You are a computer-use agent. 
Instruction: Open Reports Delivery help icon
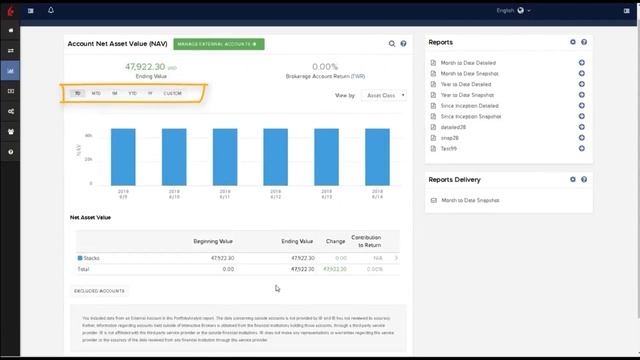[x=584, y=179]
